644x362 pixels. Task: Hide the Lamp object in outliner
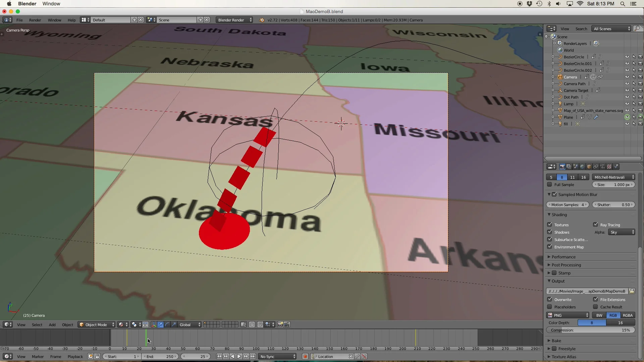[627, 104]
